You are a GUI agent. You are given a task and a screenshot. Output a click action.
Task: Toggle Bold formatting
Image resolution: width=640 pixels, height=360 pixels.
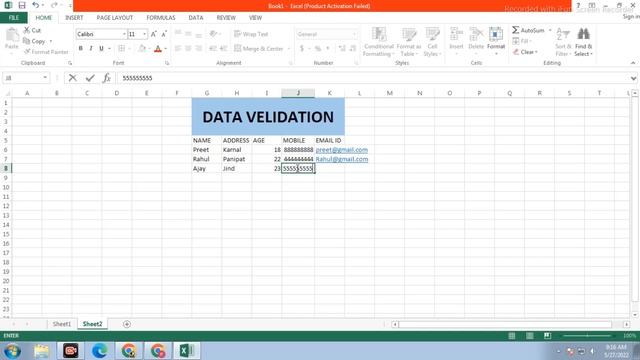81,49
